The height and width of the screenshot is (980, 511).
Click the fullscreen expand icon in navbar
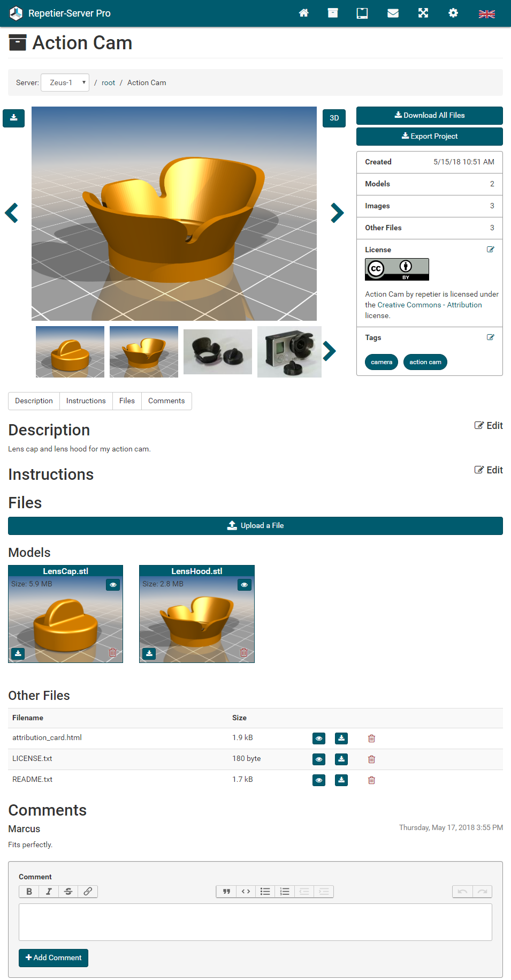[x=423, y=13]
